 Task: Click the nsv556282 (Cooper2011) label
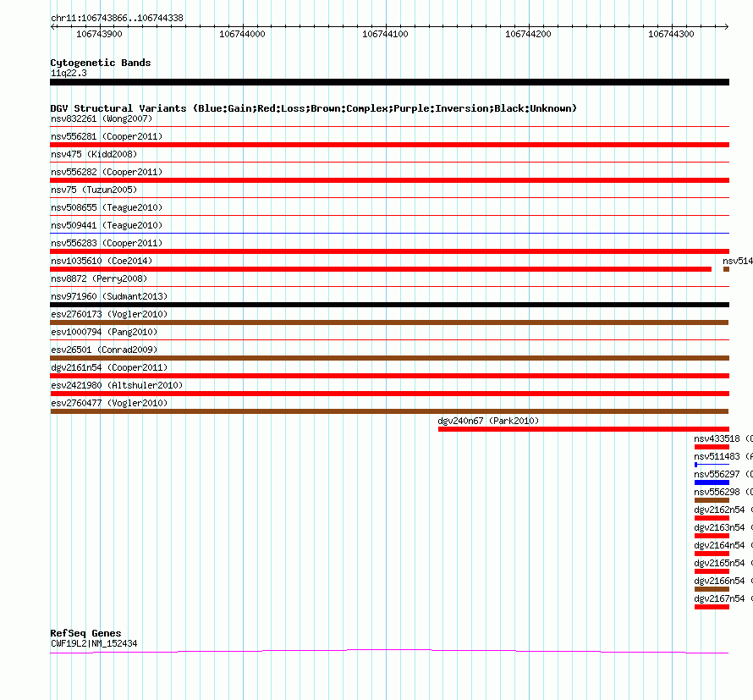107,172
